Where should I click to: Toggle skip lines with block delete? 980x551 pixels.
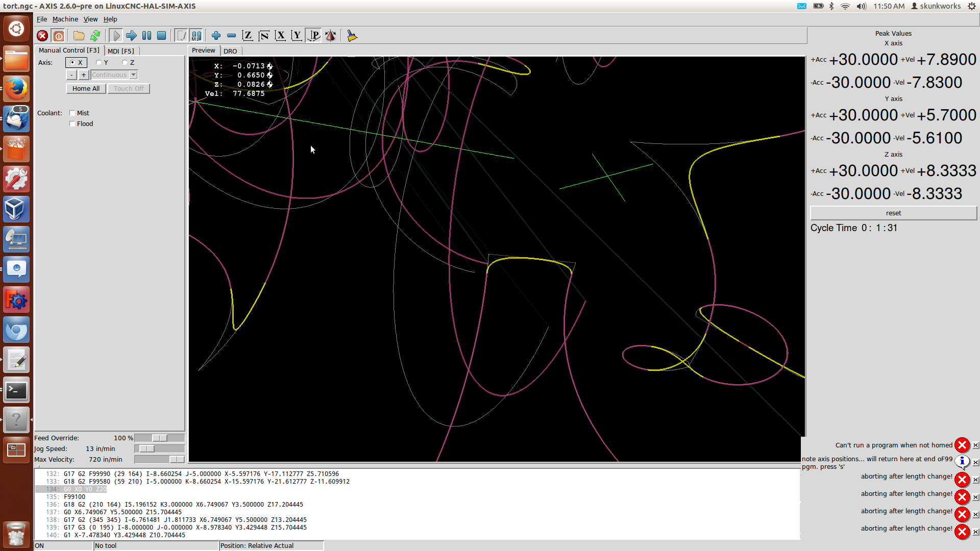(181, 36)
